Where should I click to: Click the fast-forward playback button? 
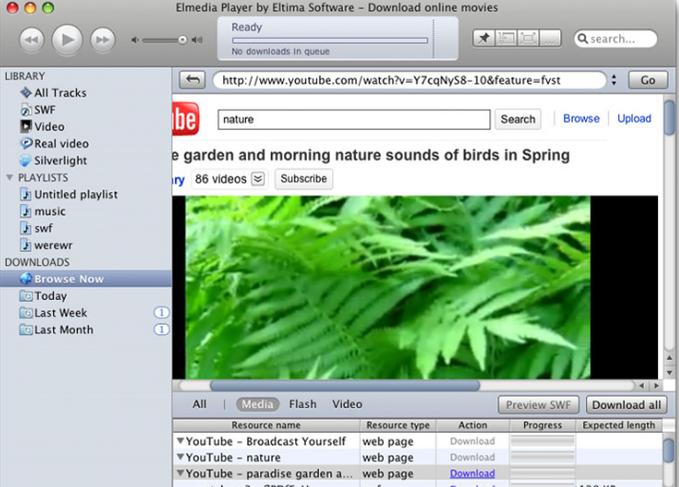click(103, 40)
